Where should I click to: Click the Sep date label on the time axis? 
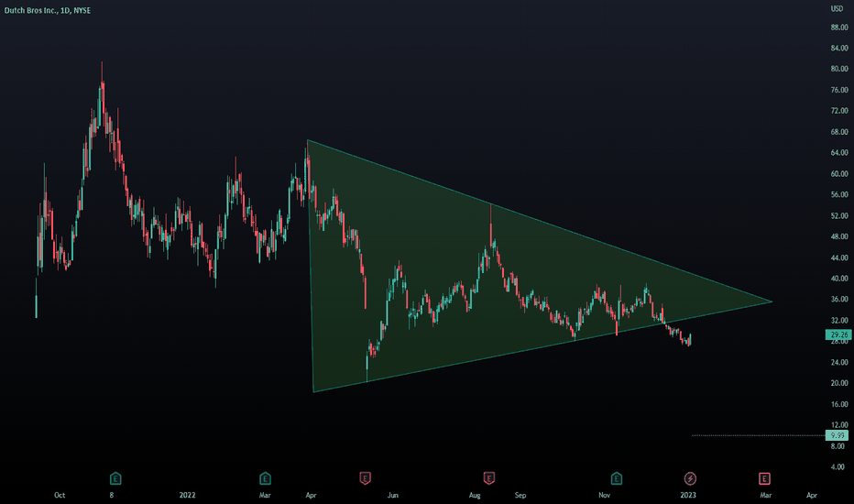pos(520,495)
